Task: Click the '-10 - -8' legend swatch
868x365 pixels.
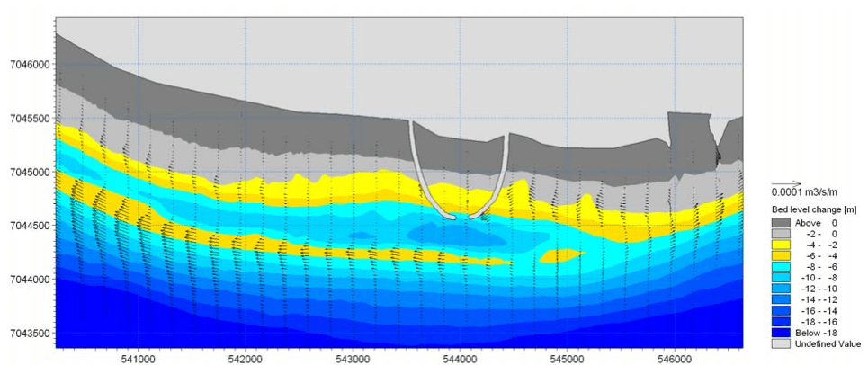Action: coord(780,279)
